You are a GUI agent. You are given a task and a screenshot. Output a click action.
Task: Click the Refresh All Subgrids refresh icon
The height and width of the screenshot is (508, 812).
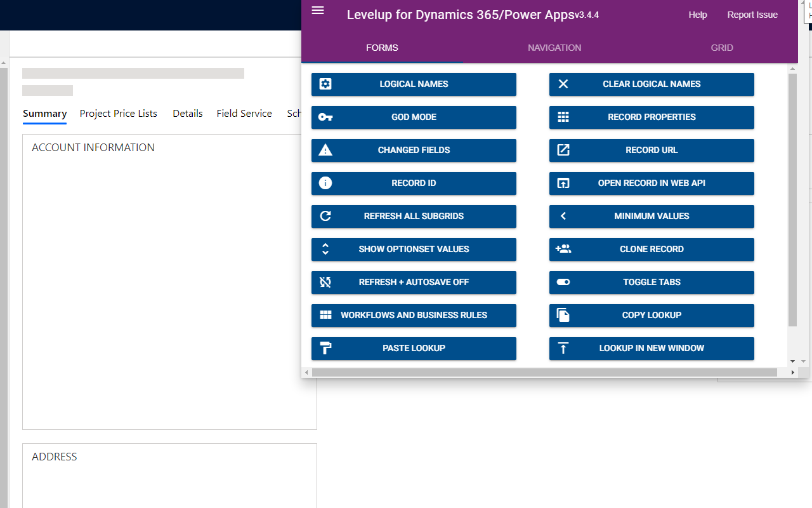[325, 216]
